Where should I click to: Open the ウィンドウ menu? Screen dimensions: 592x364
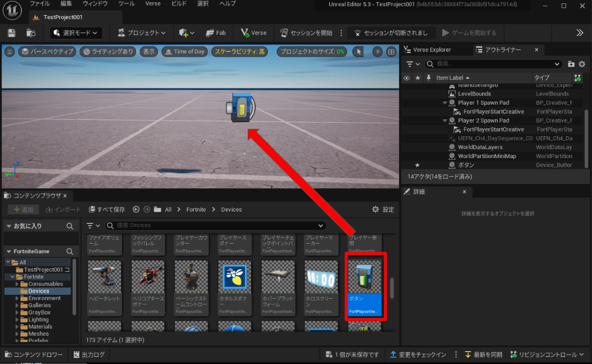point(95,4)
